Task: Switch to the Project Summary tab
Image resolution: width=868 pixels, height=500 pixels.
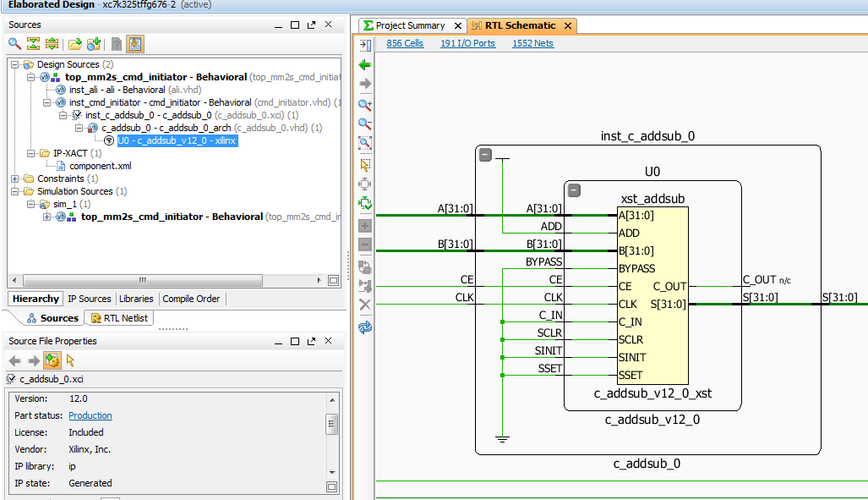Action: pyautogui.click(x=411, y=25)
